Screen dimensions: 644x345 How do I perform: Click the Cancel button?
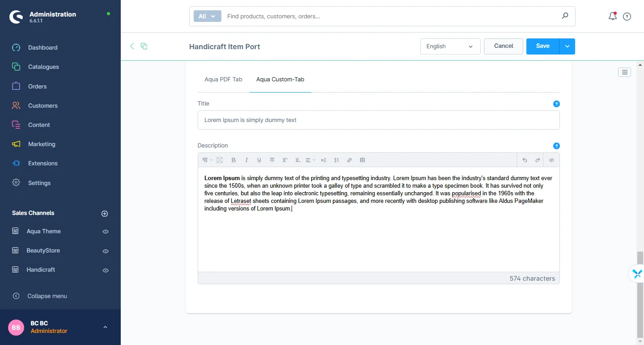pyautogui.click(x=503, y=46)
